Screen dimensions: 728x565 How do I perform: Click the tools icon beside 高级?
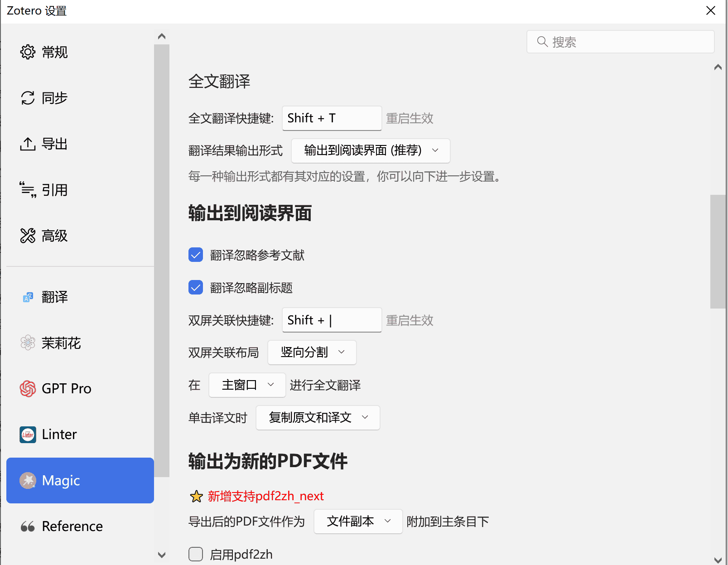(28, 236)
